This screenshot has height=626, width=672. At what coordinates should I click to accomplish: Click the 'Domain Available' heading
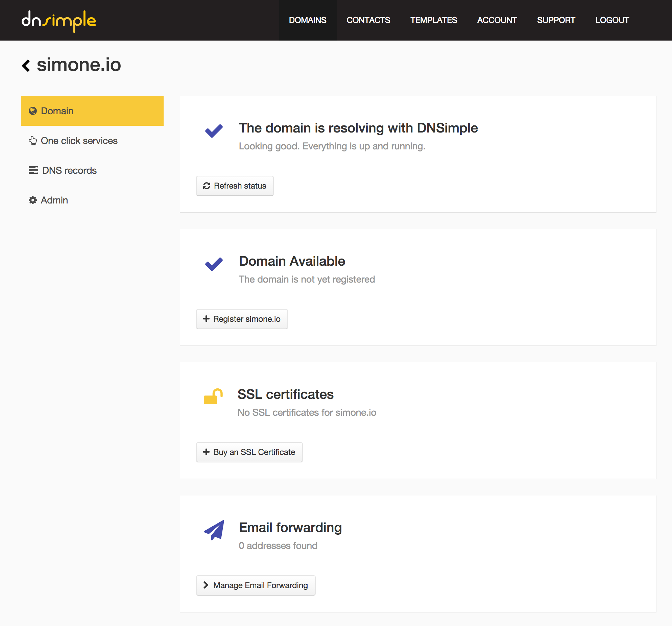coord(292,261)
